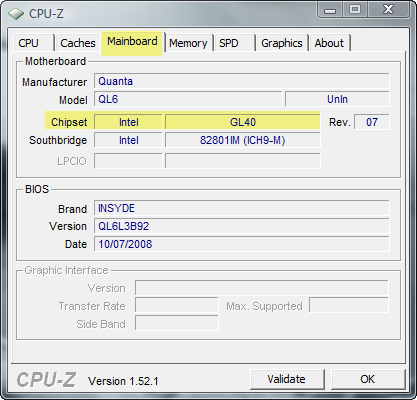Viewport: 417px width, 400px height.
Task: Click the 82801IM (ICH9-M) field
Action: [x=243, y=140]
